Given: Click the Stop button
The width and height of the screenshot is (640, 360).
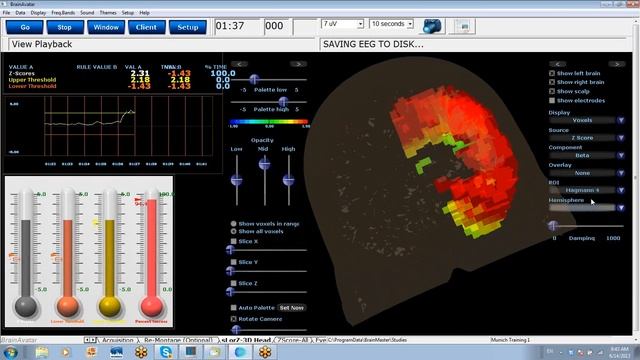Looking at the screenshot, I should [x=64, y=27].
